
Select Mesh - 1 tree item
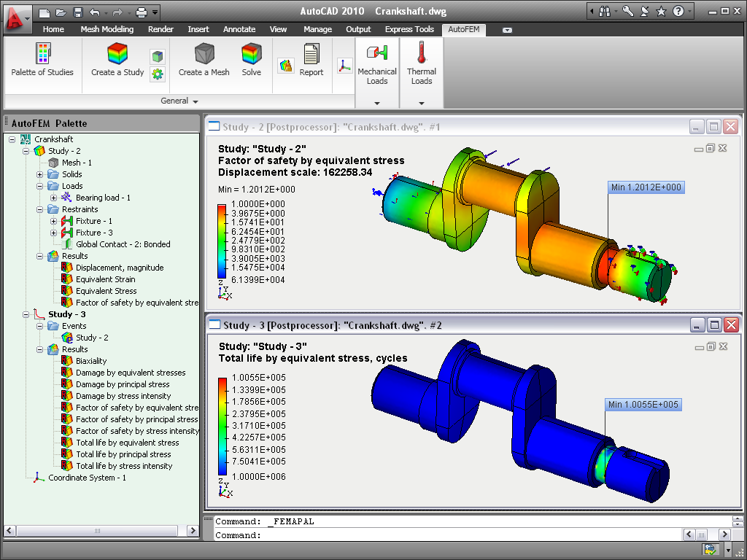coord(77,163)
